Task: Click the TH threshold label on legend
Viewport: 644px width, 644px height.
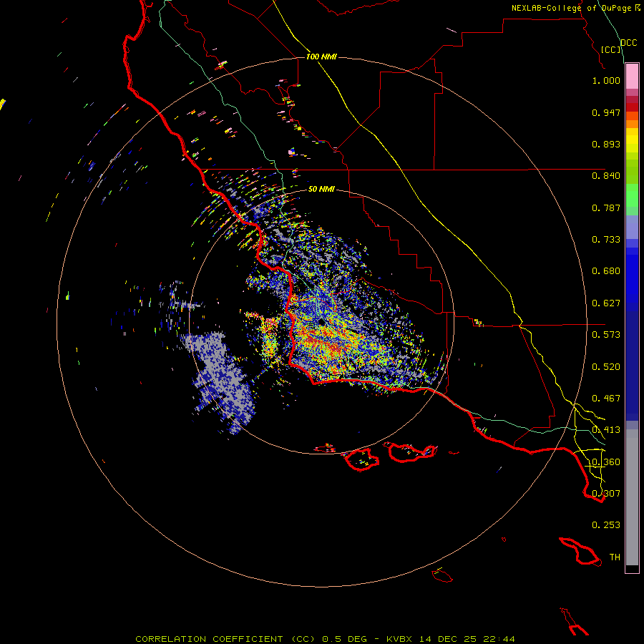Action: coord(615,557)
